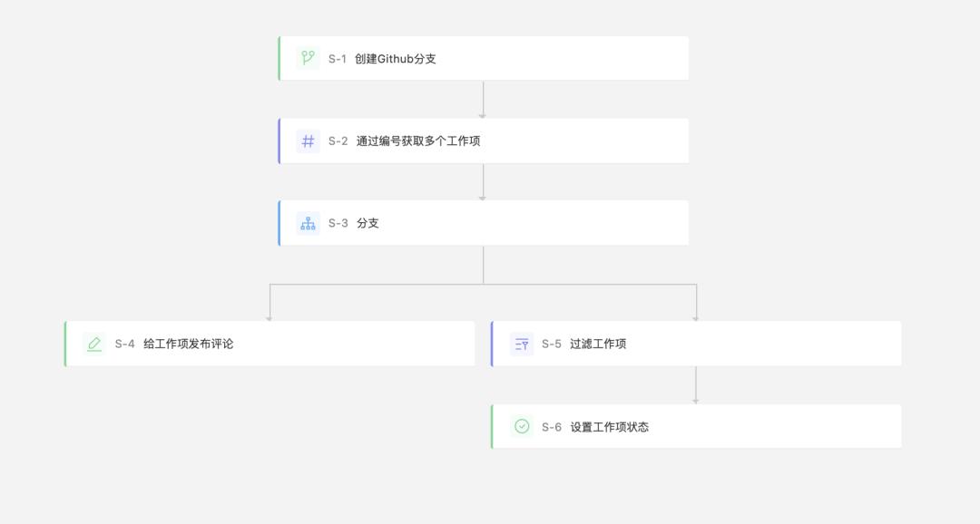Open the 给工作项发布评论 step title
This screenshot has height=524, width=980.
tap(188, 344)
